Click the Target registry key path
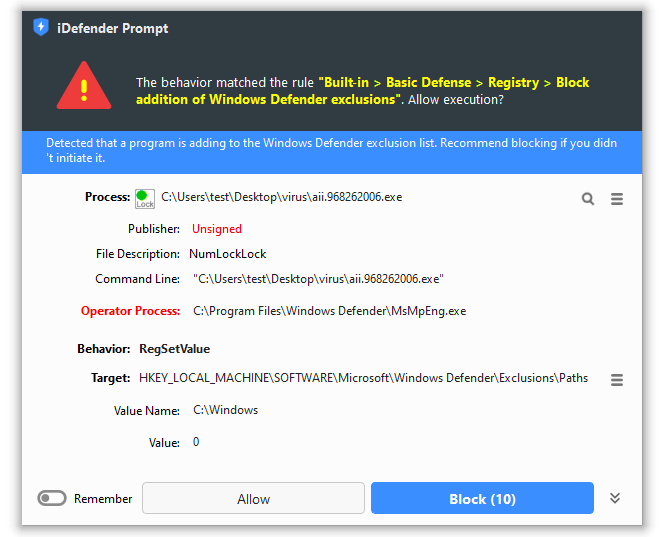Viewport: 659px width, 537px height. pos(364,378)
